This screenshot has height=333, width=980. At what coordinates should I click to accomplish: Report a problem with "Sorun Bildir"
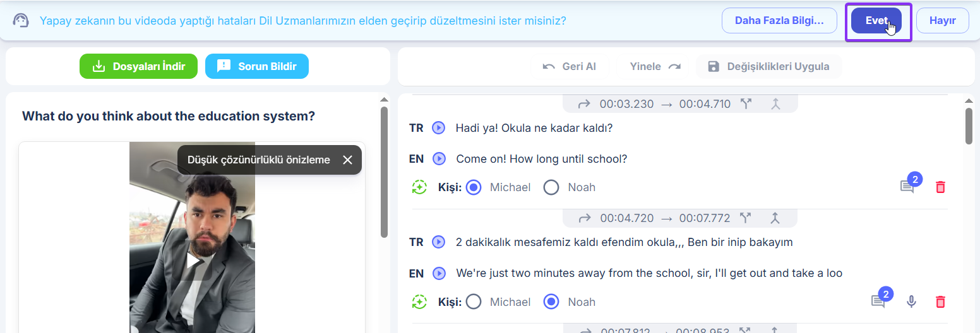pos(256,66)
